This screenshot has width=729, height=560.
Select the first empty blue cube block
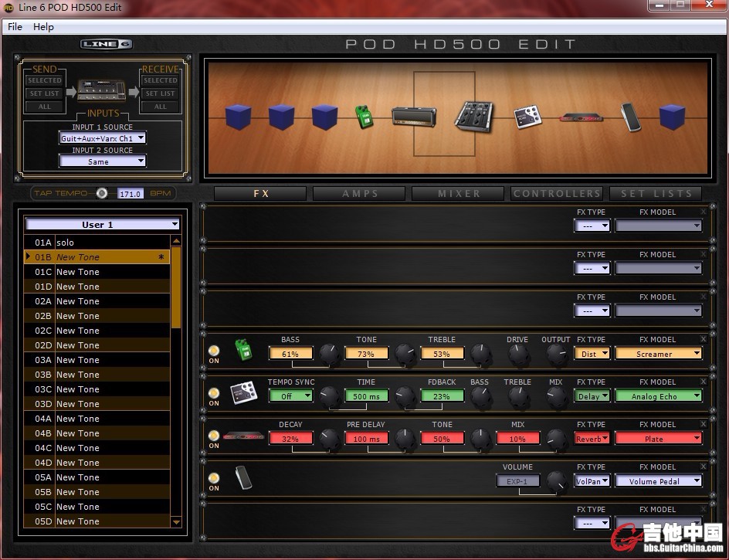point(238,117)
